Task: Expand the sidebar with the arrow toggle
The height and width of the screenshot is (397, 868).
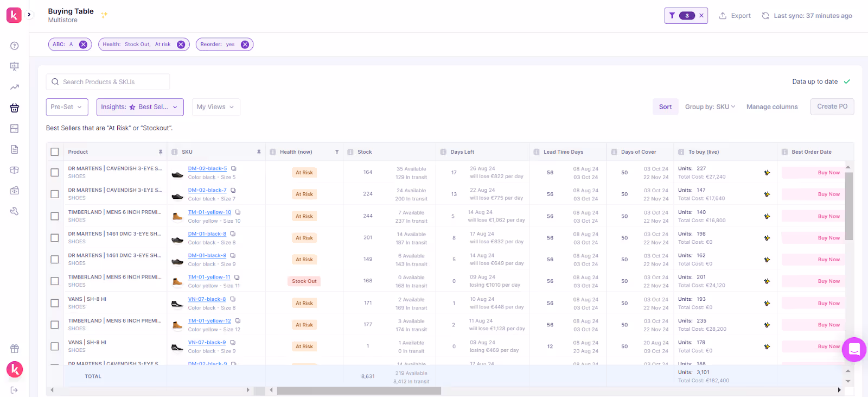Action: click(x=29, y=15)
